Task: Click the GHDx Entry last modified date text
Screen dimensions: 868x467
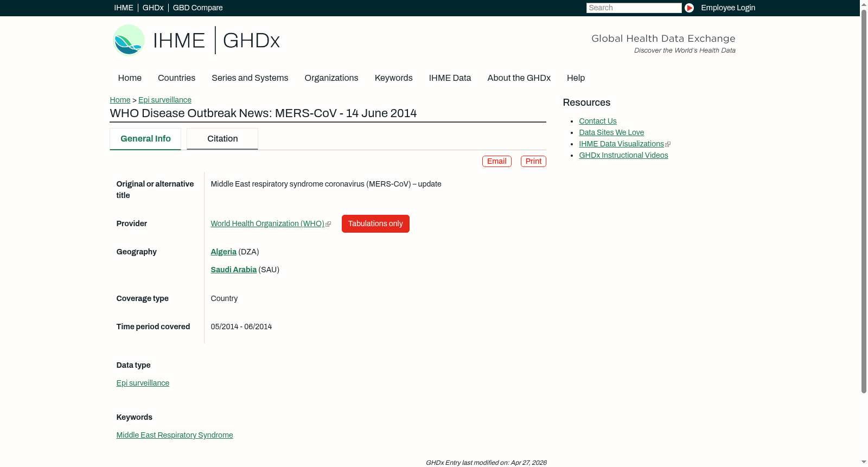Action: [486, 463]
